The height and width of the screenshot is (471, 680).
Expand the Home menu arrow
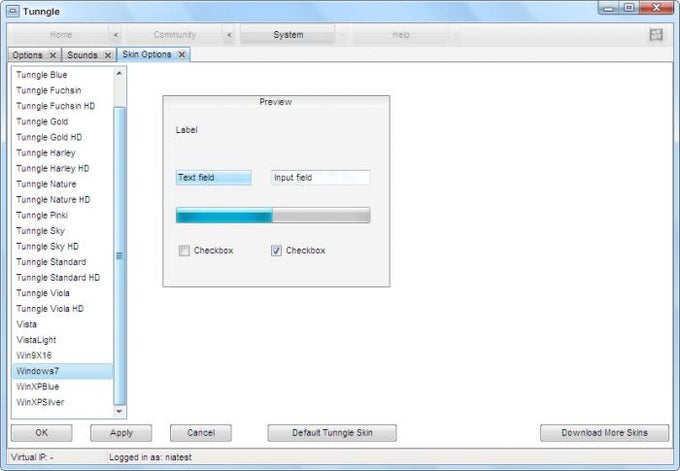(x=116, y=35)
